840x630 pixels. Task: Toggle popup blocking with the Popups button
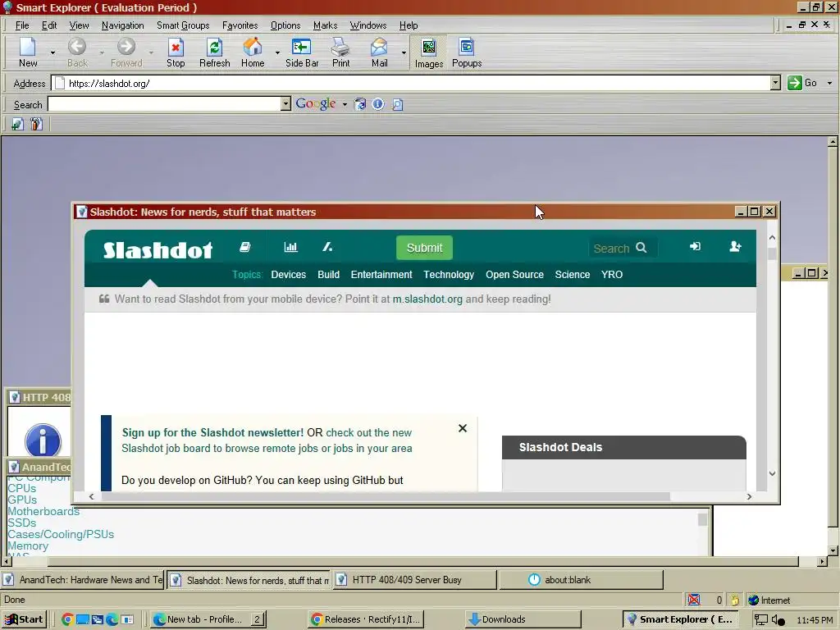point(467,52)
